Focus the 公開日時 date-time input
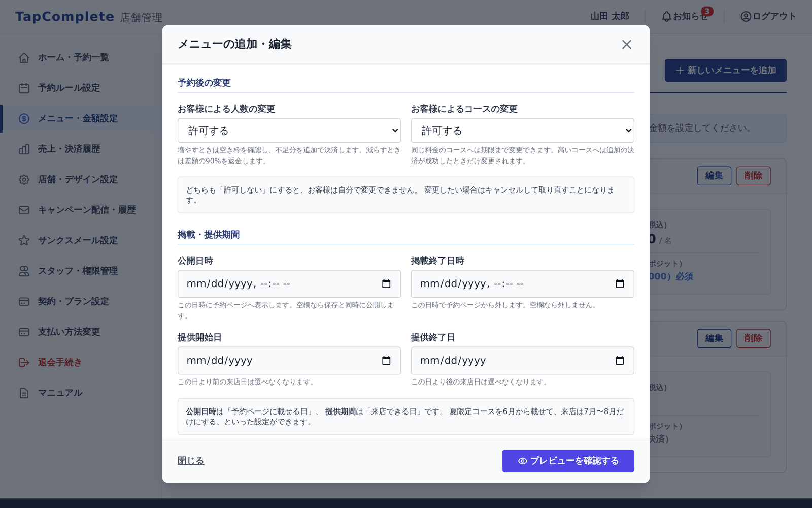This screenshot has width=812, height=508. (289, 284)
